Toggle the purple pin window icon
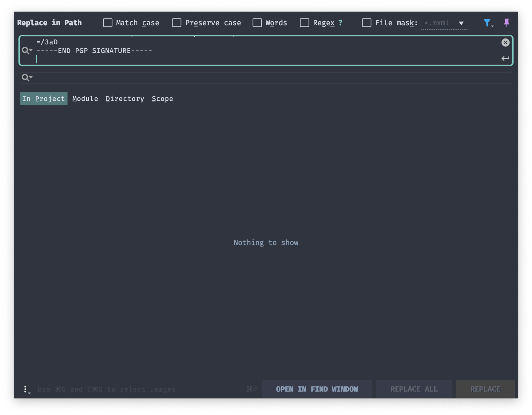Viewport: 532px width, 415px height. click(x=507, y=22)
